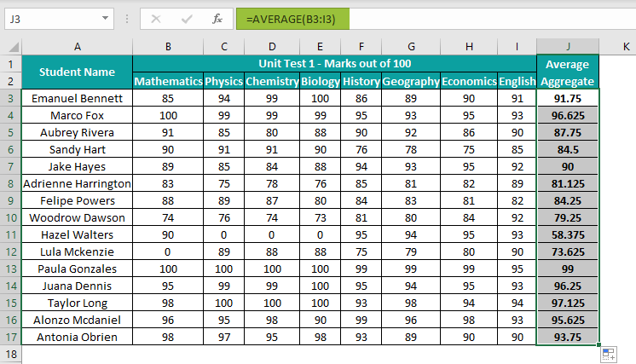Select row 18 header

[x=10, y=354]
